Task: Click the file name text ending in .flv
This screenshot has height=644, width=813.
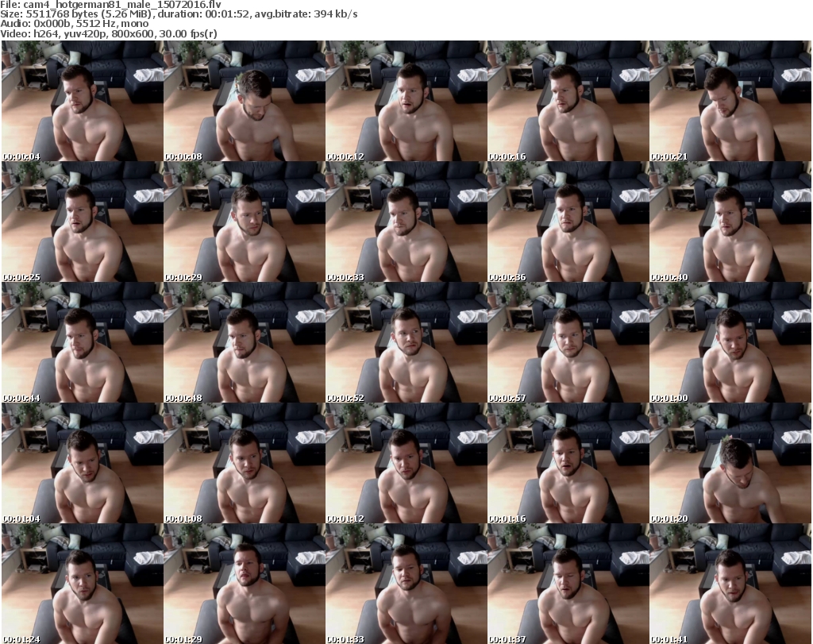Action: click(122, 5)
